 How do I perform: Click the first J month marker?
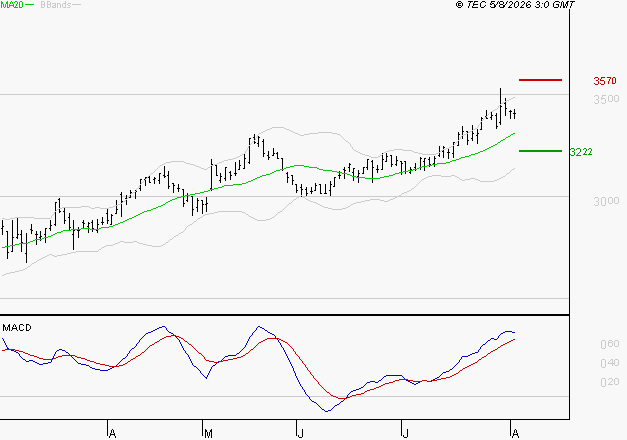point(300,433)
